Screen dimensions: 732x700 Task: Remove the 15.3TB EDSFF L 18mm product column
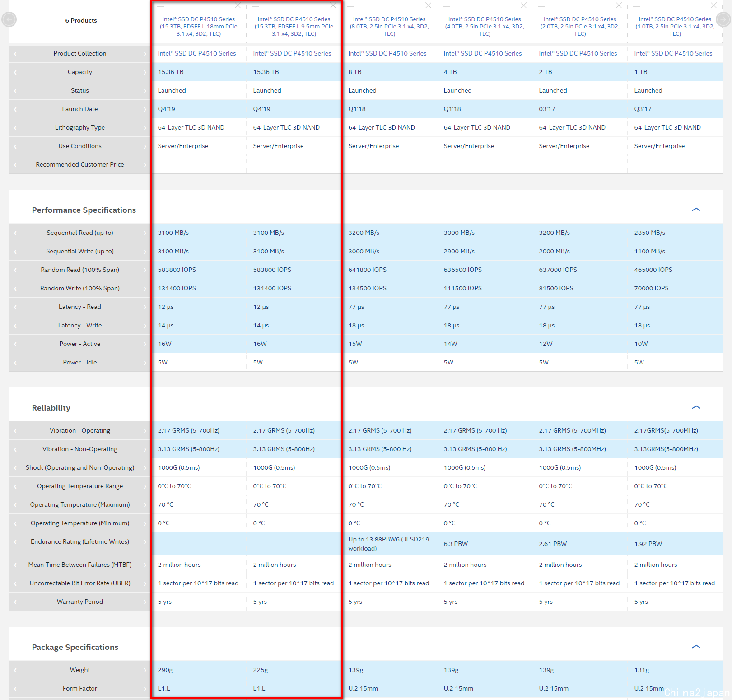[238, 5]
